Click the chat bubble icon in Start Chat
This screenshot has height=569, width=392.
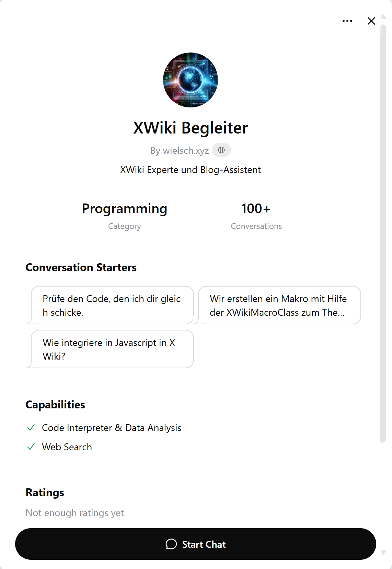(x=171, y=544)
